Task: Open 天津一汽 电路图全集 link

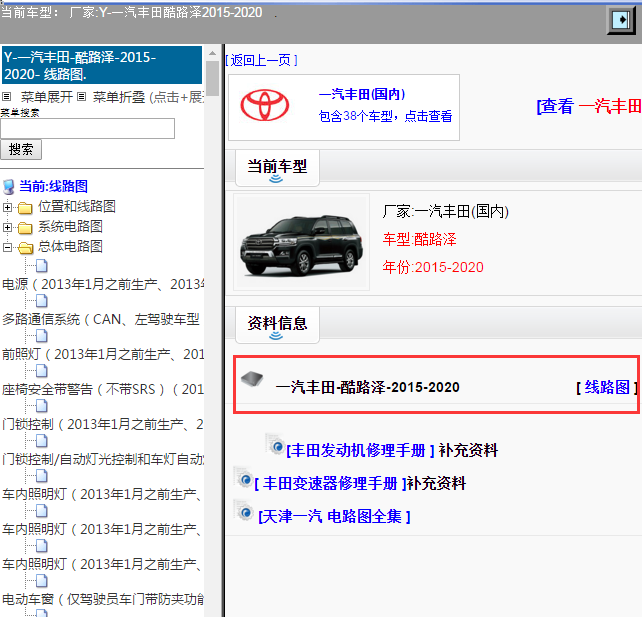Action: click(x=334, y=517)
